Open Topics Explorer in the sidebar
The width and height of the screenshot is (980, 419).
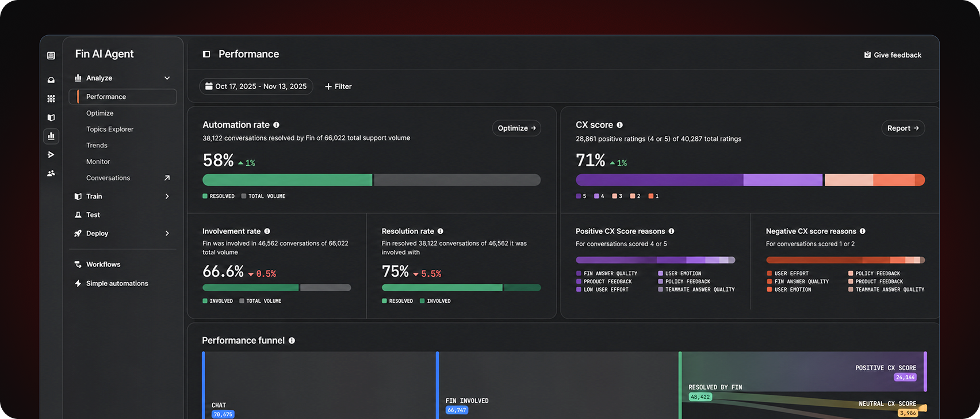[x=110, y=129]
